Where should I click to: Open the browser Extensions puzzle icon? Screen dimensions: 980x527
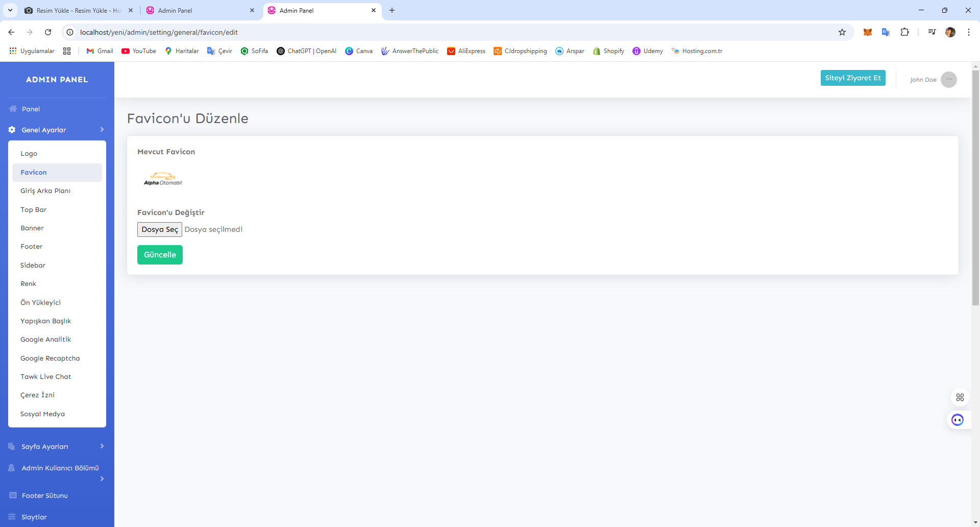click(x=904, y=32)
